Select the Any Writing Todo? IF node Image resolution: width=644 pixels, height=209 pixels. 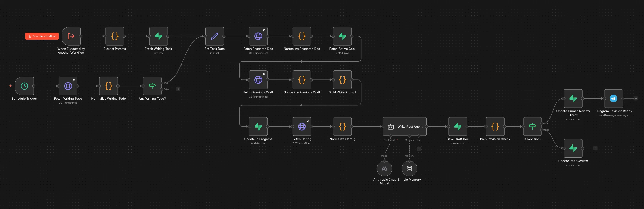(152, 86)
